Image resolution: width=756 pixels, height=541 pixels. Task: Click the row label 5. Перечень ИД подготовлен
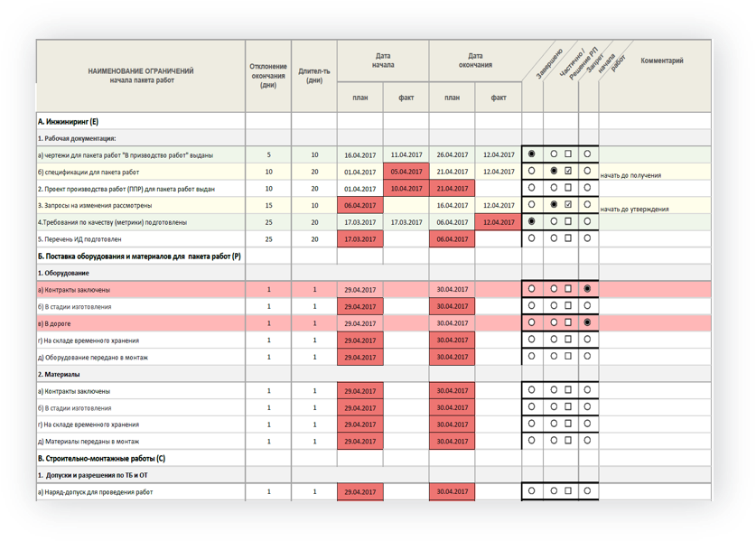click(79, 239)
